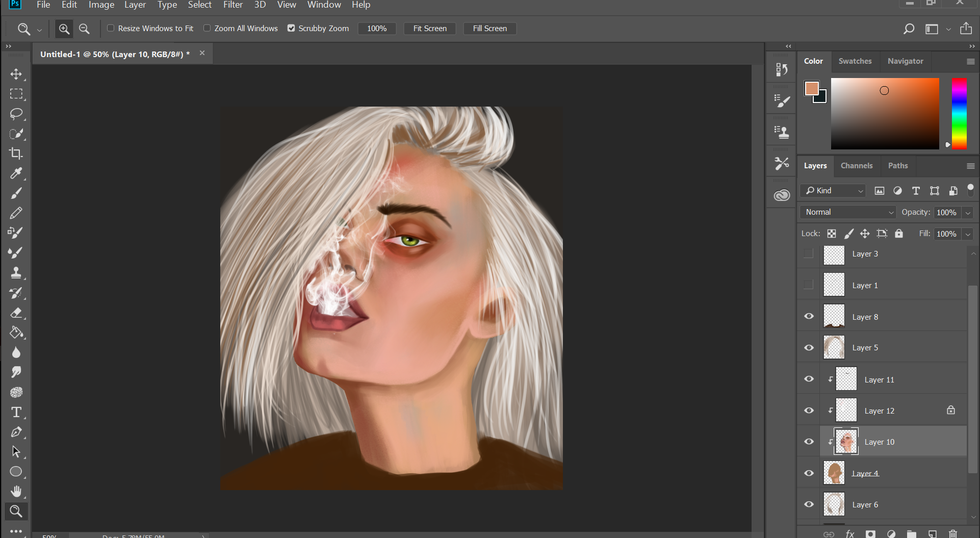
Task: Select the Eraser tool
Action: (x=16, y=313)
